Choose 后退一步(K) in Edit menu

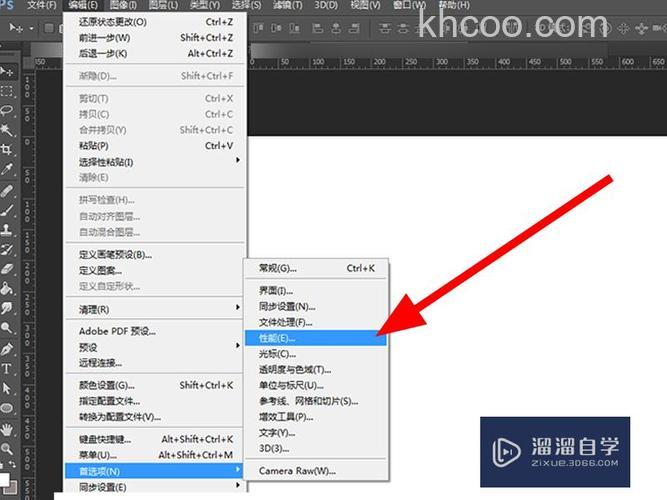tap(155, 53)
